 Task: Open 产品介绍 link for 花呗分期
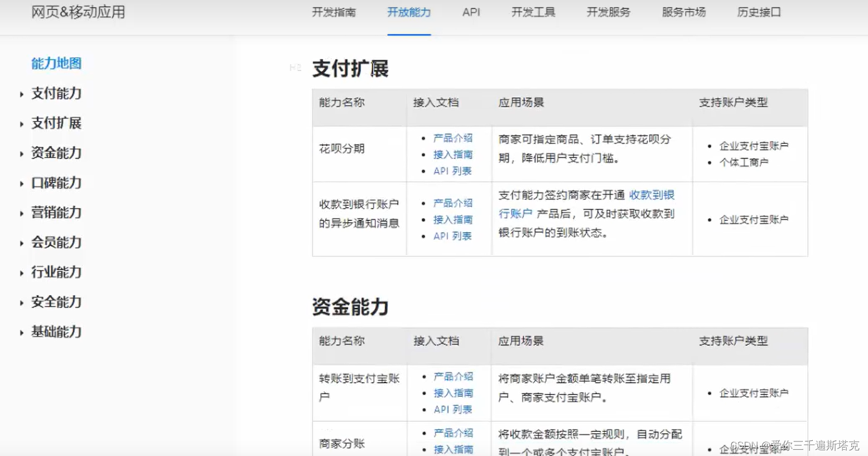tap(453, 138)
